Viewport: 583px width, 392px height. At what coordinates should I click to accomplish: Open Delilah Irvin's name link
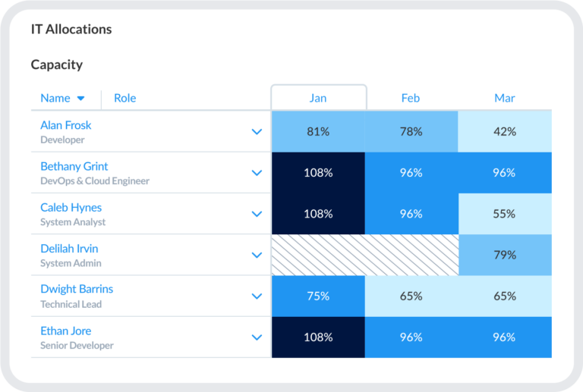point(69,248)
